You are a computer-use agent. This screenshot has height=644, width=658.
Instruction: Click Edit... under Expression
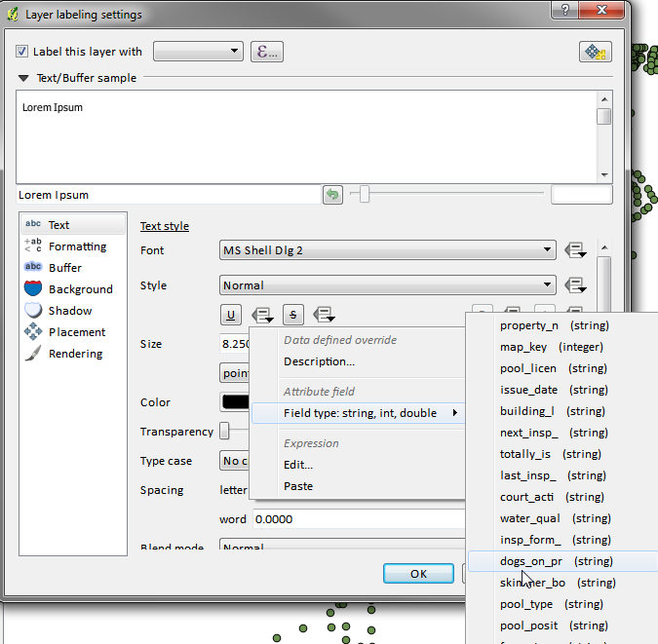[298, 465]
